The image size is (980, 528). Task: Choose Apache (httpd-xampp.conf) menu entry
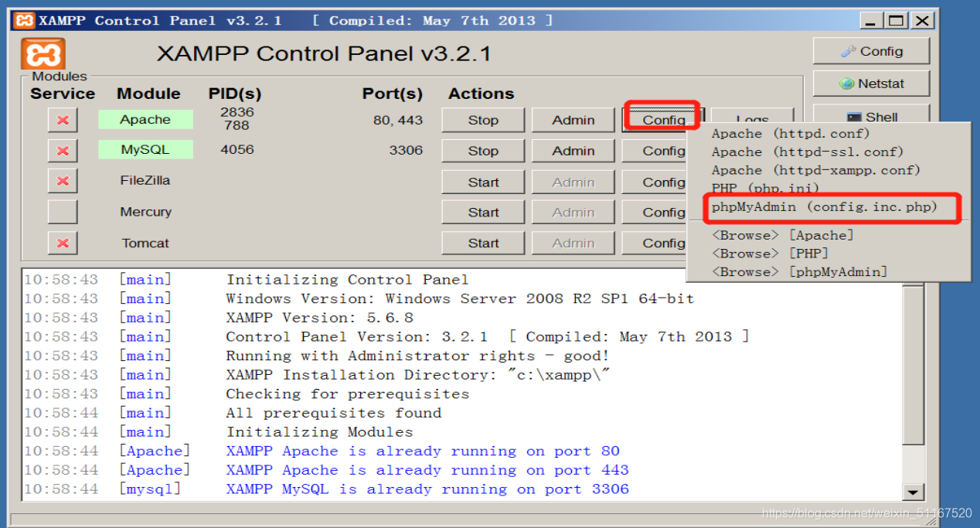815,170
